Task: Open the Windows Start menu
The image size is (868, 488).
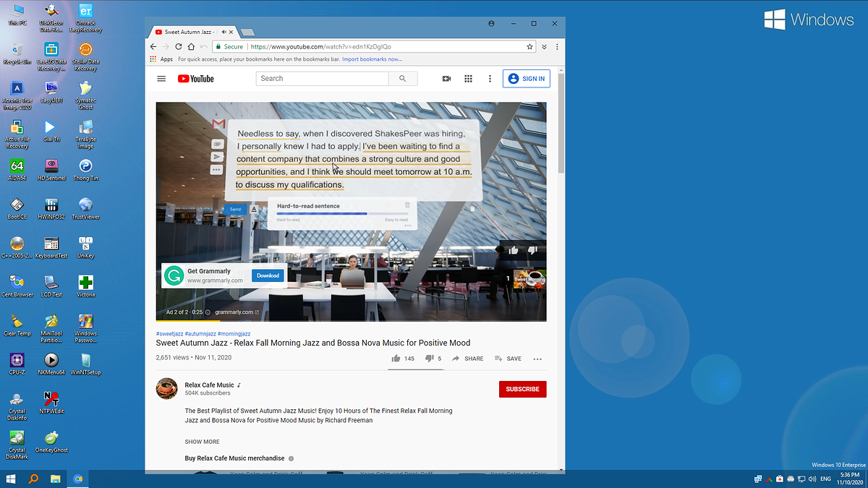Action: 12,479
